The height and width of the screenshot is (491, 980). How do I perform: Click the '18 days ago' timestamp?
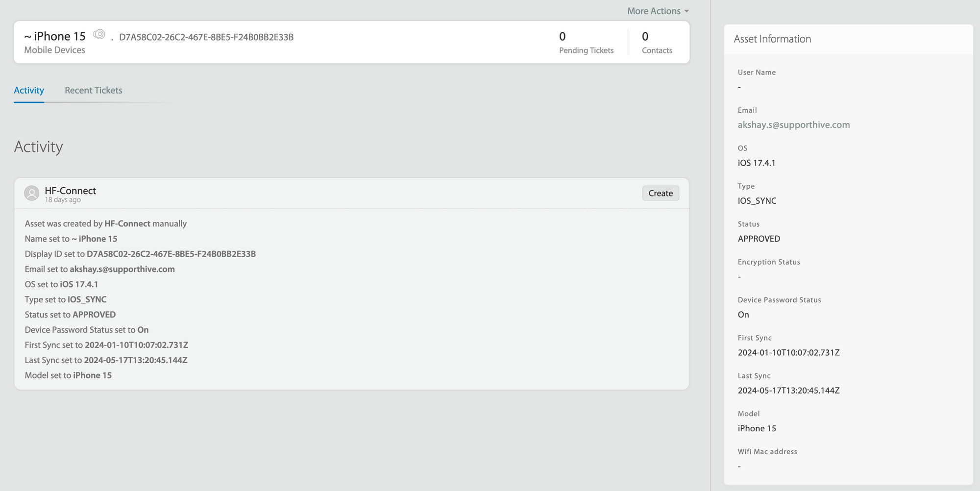pyautogui.click(x=63, y=200)
